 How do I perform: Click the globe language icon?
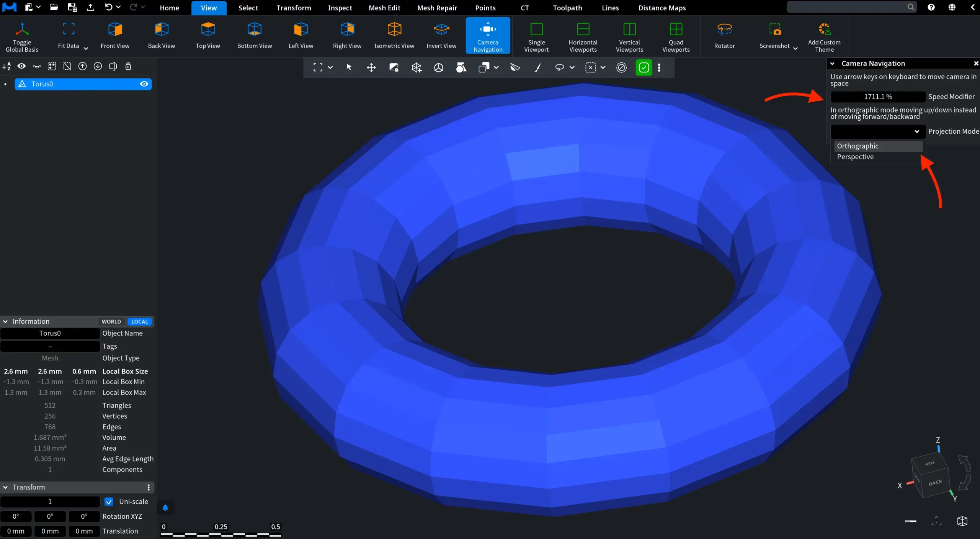click(952, 7)
